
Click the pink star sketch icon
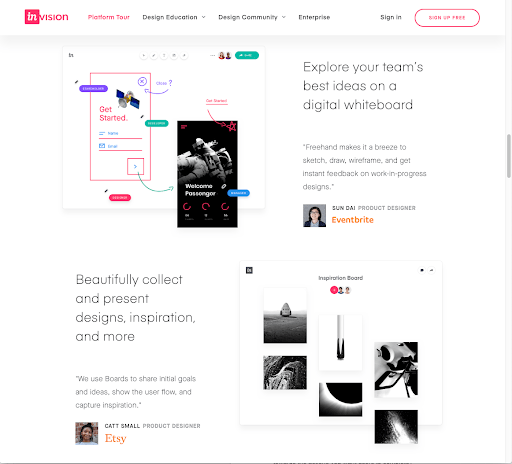(231, 127)
